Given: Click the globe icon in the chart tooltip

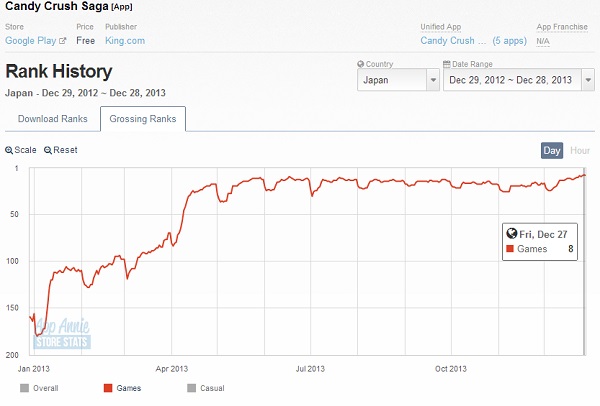Looking at the screenshot, I should coord(511,233).
